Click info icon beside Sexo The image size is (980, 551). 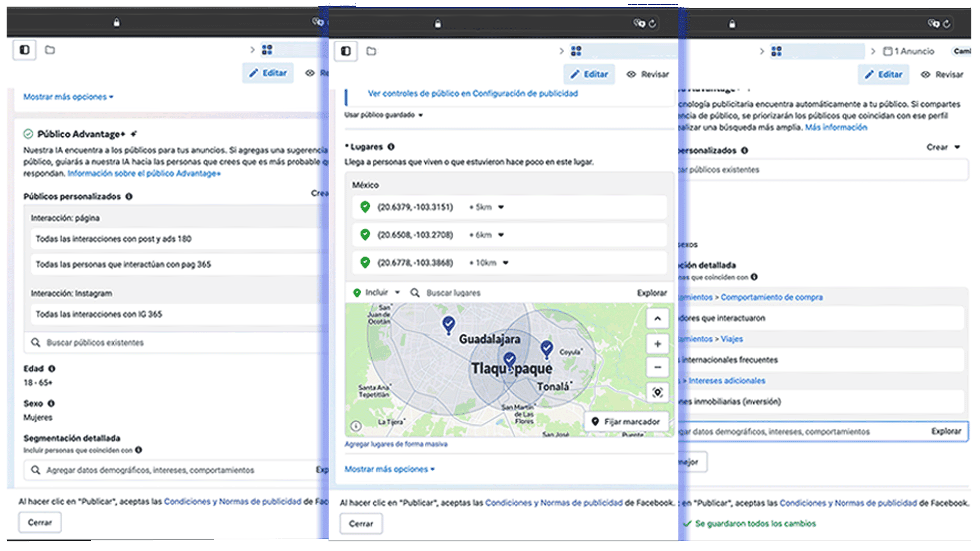coord(51,403)
